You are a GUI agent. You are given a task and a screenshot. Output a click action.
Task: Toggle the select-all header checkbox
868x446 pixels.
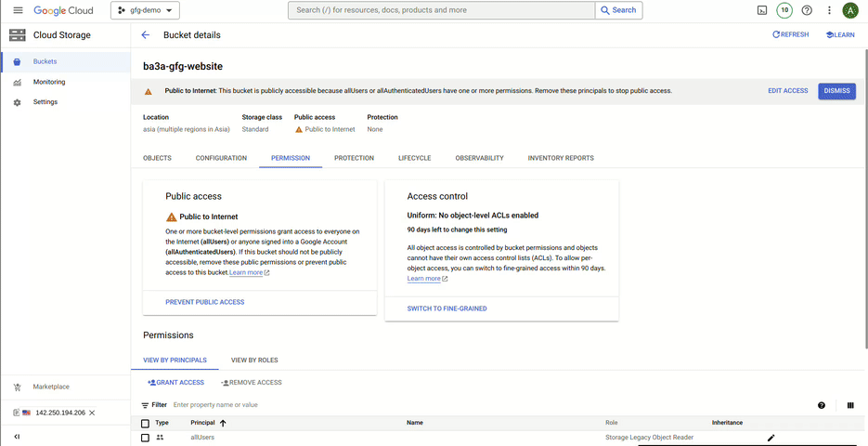click(x=145, y=424)
